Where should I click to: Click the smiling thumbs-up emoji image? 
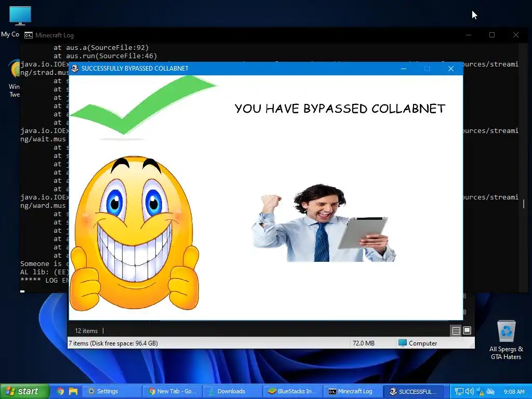click(135, 233)
